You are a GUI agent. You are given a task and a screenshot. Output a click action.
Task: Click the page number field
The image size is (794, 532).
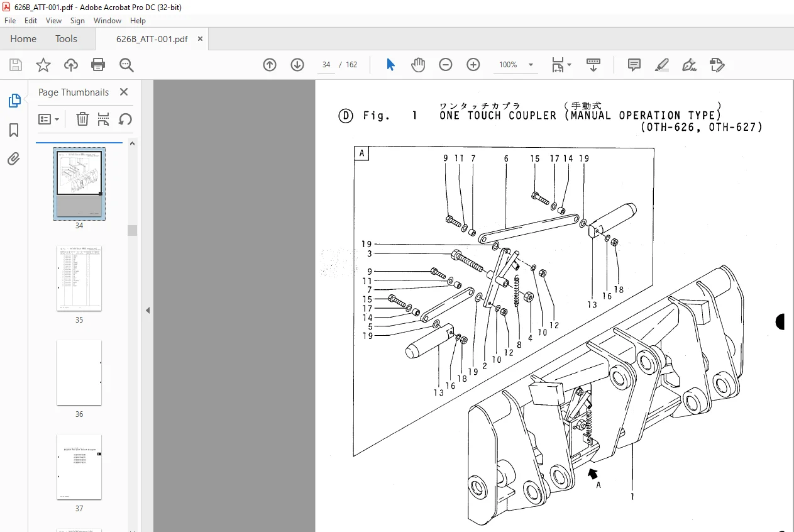pos(326,65)
